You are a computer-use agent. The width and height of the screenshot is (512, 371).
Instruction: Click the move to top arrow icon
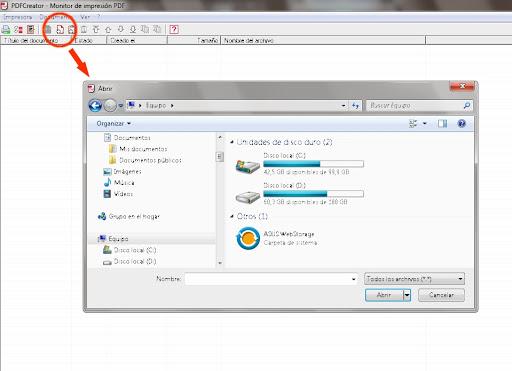(x=96, y=30)
